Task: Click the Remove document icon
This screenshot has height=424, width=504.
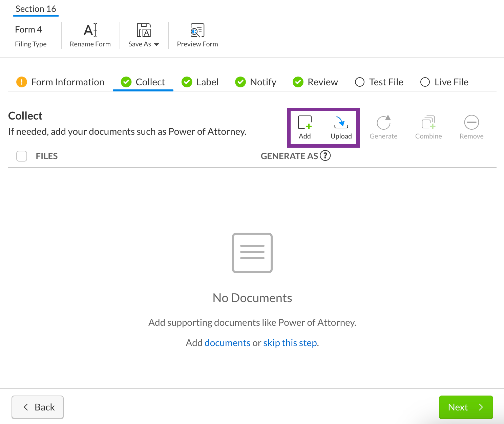Action: 471,123
